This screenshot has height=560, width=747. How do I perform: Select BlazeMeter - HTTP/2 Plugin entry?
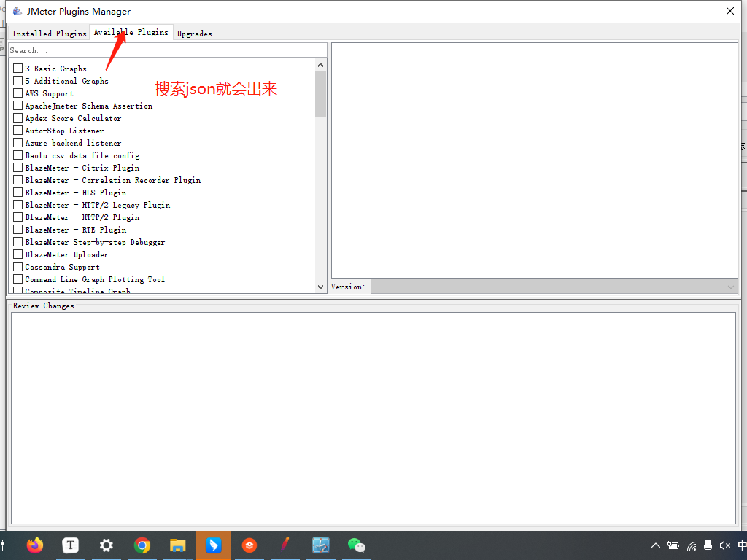(x=82, y=217)
